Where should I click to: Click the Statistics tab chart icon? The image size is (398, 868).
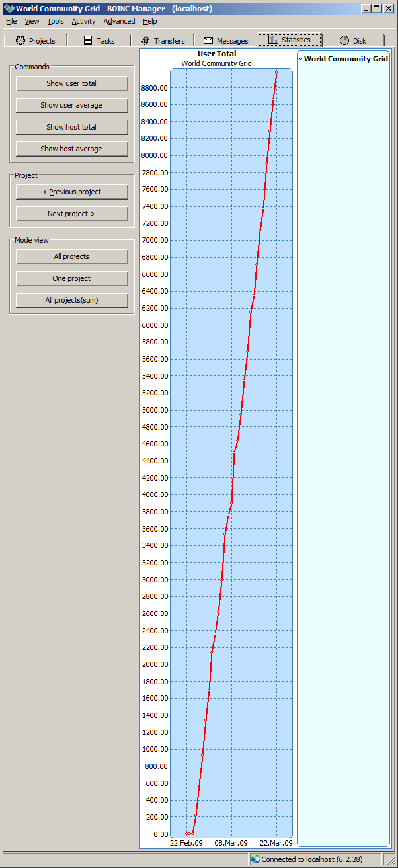pos(272,40)
